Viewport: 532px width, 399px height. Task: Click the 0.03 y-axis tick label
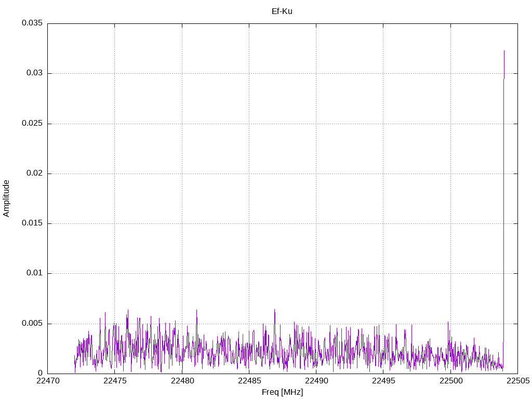(x=35, y=73)
